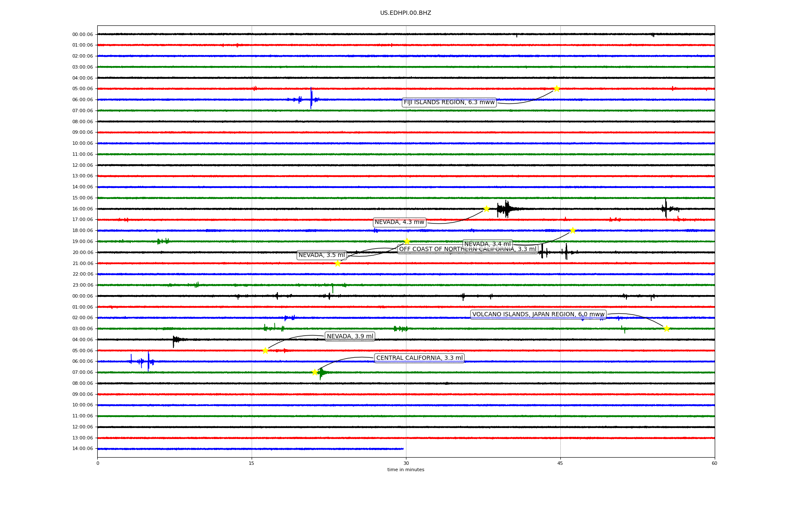Image resolution: width=812 pixels, height=508 pixels.
Task: Click the yellow star on the 21:00:06 trace
Action: coord(337,263)
